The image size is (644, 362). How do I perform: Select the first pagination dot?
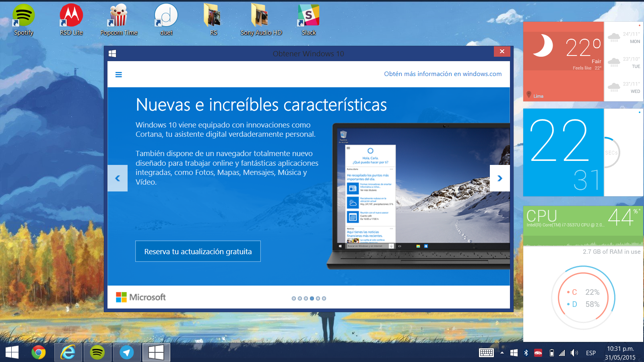coord(294,298)
